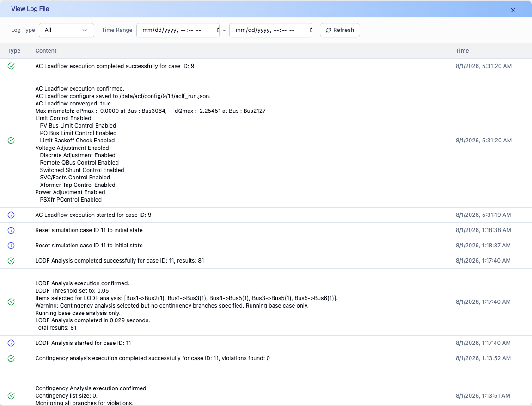Click info icon for LODF Analysis started row

11,343
